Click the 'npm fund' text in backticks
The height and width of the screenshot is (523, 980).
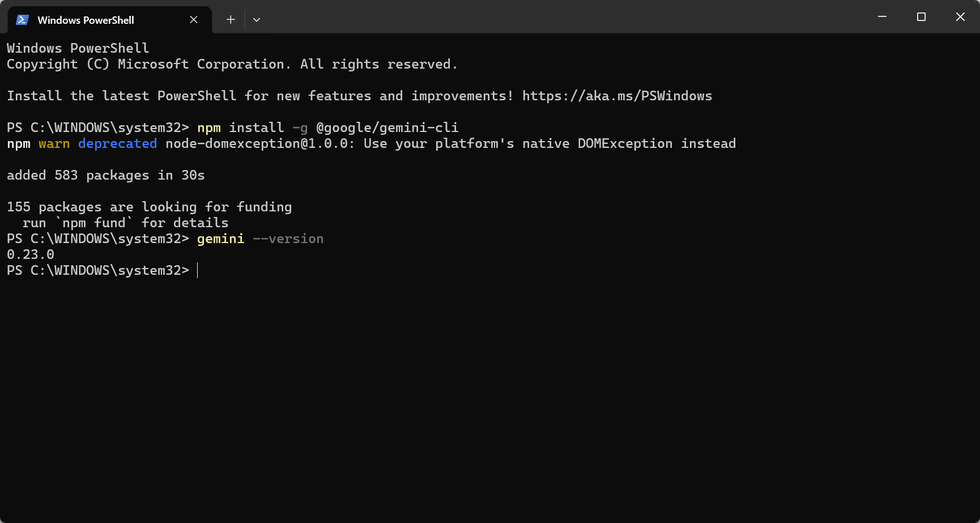click(95, 223)
